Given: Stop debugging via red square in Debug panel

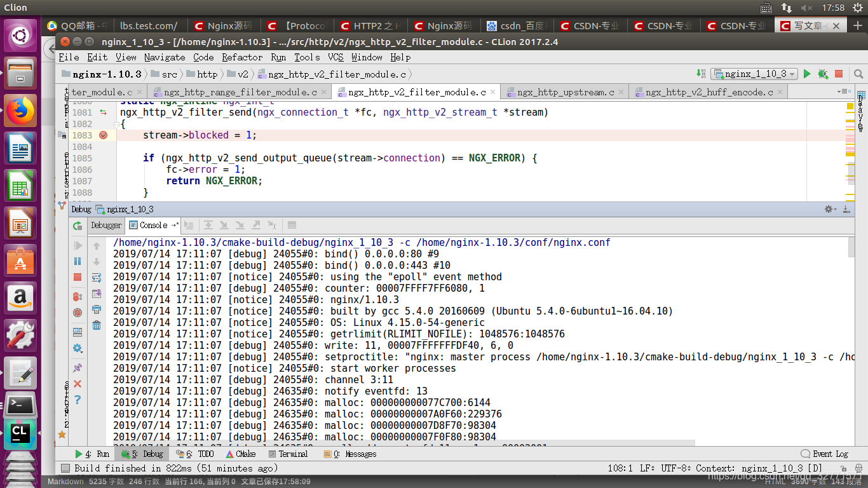Looking at the screenshot, I should click(x=78, y=277).
